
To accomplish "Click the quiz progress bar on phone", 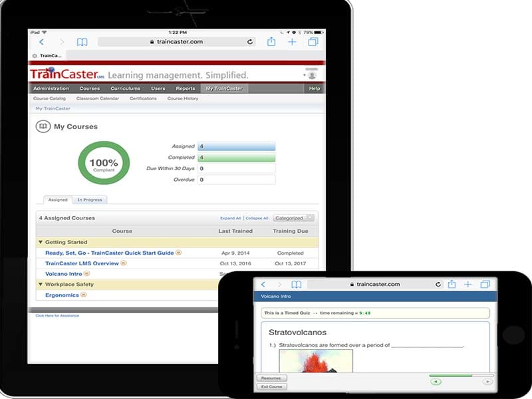I will [461, 376].
